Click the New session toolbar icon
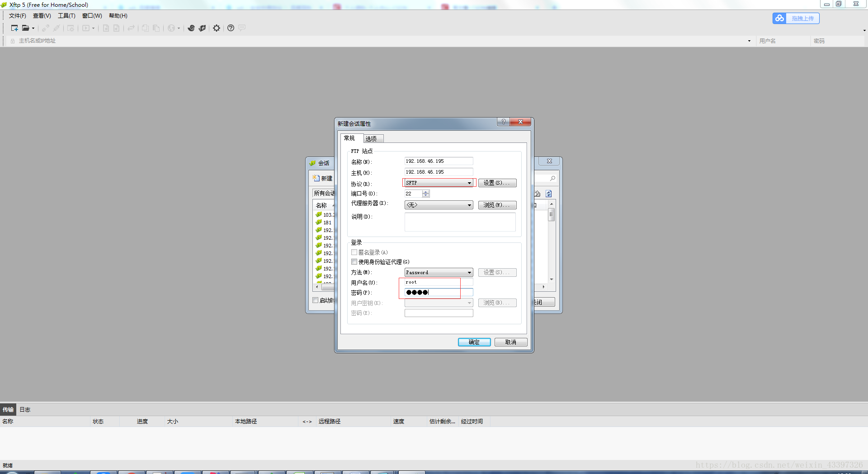This screenshot has width=868, height=474. tap(14, 28)
